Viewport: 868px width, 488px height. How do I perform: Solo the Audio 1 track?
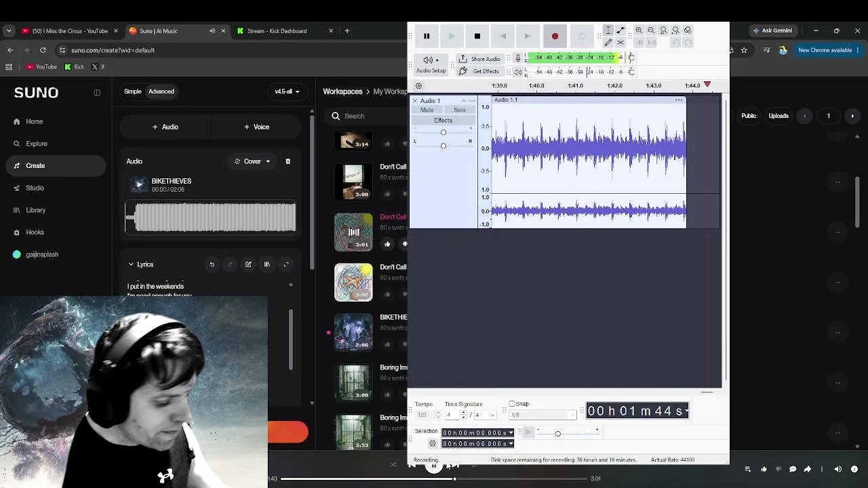point(459,110)
